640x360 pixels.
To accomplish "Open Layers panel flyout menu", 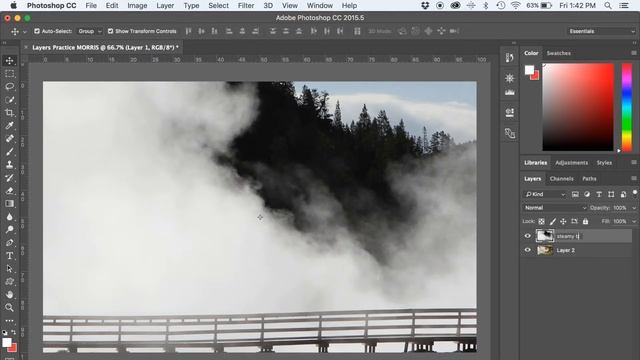I will click(633, 178).
